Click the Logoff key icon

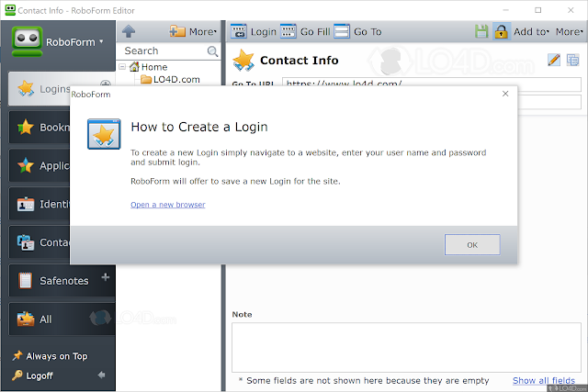pos(17,375)
